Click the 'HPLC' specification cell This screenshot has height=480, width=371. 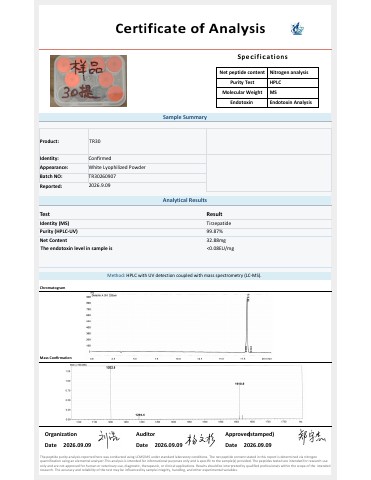pyautogui.click(x=293, y=82)
